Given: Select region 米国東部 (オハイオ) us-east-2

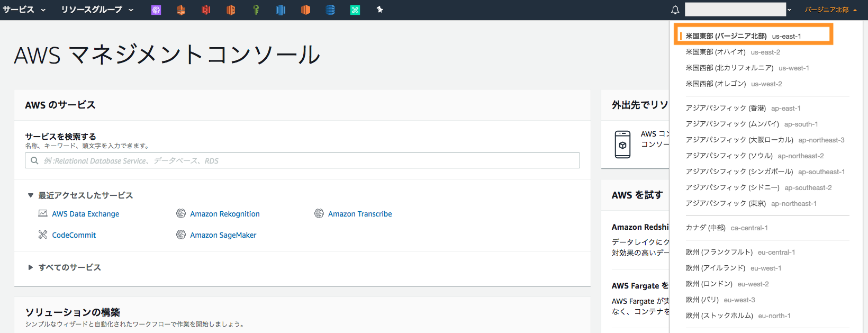Looking at the screenshot, I should pyautogui.click(x=733, y=52).
